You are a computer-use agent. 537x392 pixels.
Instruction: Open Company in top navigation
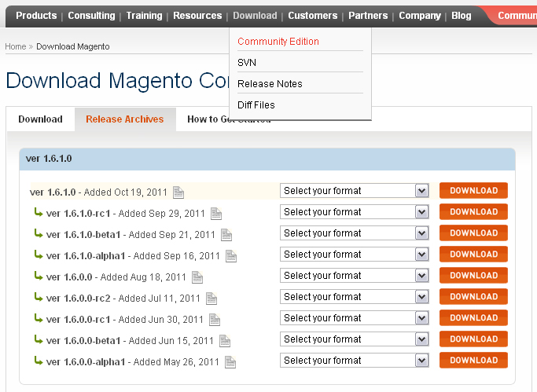click(x=420, y=16)
